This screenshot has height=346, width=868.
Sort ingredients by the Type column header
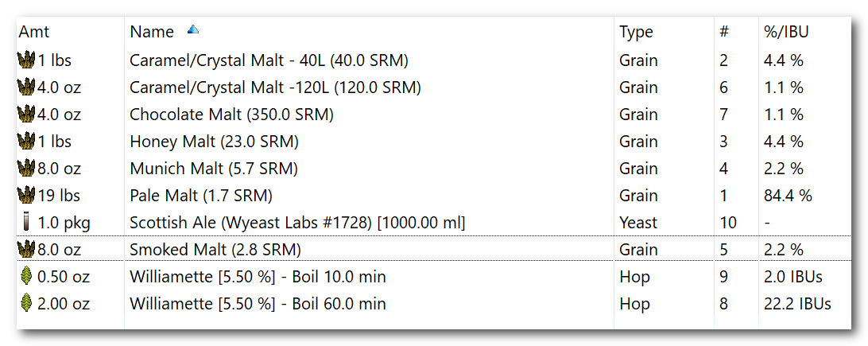click(x=636, y=32)
